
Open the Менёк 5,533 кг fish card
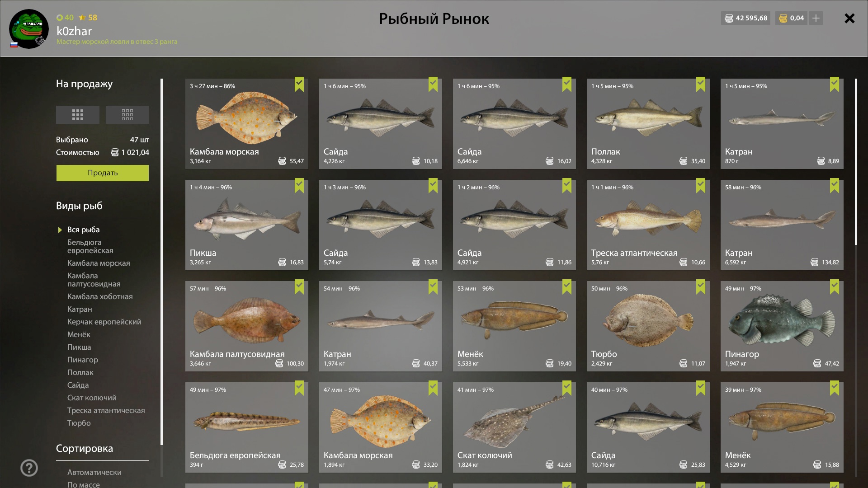tap(514, 326)
